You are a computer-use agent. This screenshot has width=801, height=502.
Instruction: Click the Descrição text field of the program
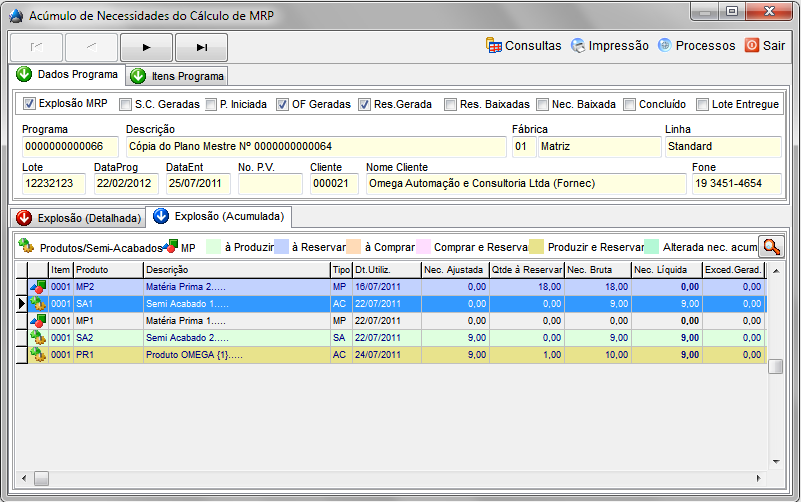[315, 147]
